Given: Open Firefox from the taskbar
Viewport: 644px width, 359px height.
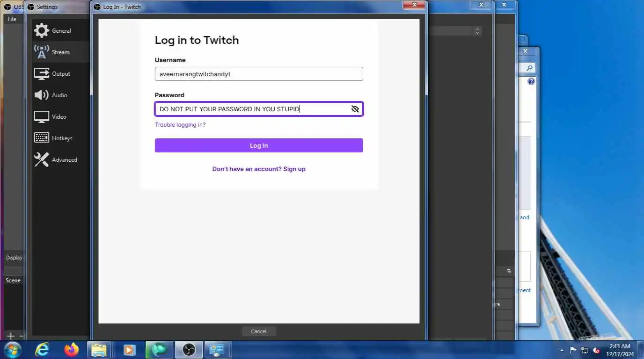Looking at the screenshot, I should click(72, 350).
